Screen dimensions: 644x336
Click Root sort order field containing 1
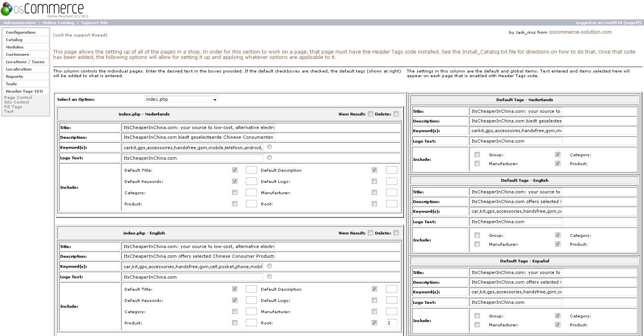[x=392, y=323]
